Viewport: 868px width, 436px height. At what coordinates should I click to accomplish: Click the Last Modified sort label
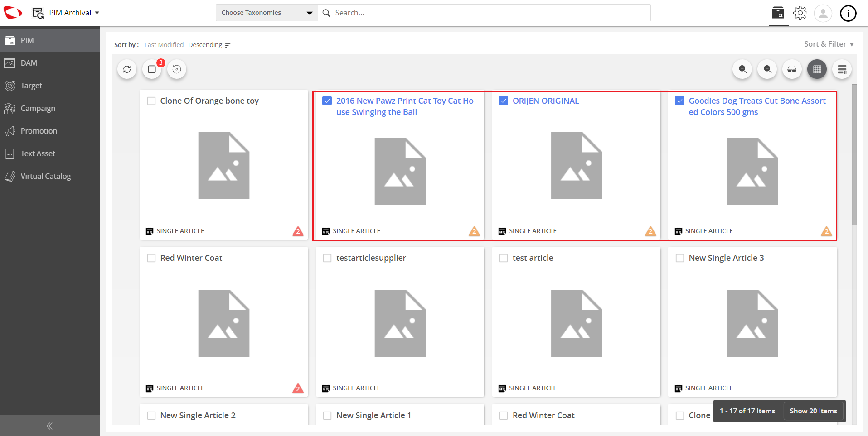point(164,45)
